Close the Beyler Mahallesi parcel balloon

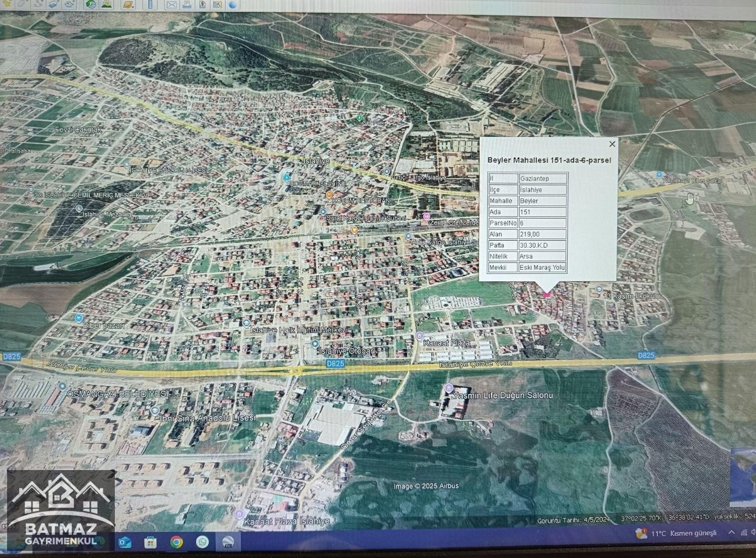click(x=612, y=144)
